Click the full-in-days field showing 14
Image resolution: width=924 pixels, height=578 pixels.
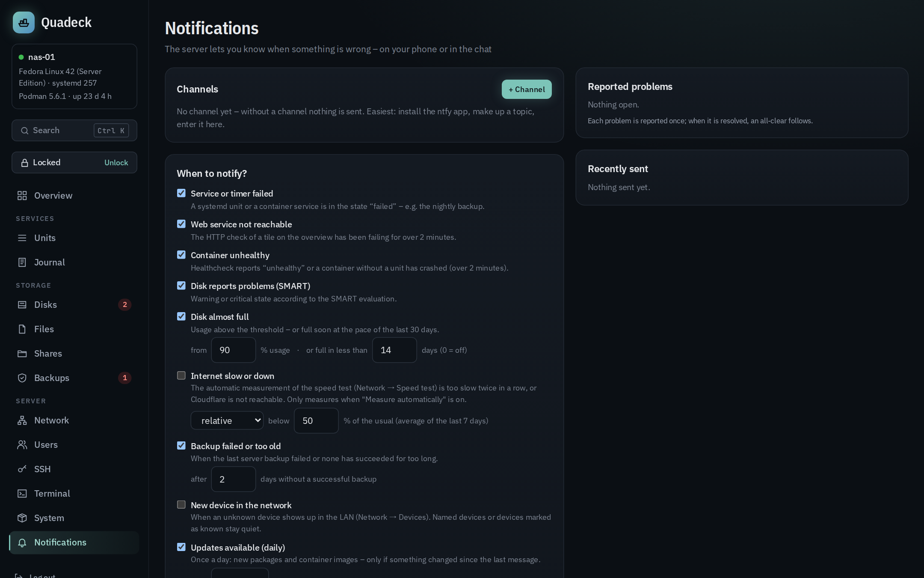(394, 350)
